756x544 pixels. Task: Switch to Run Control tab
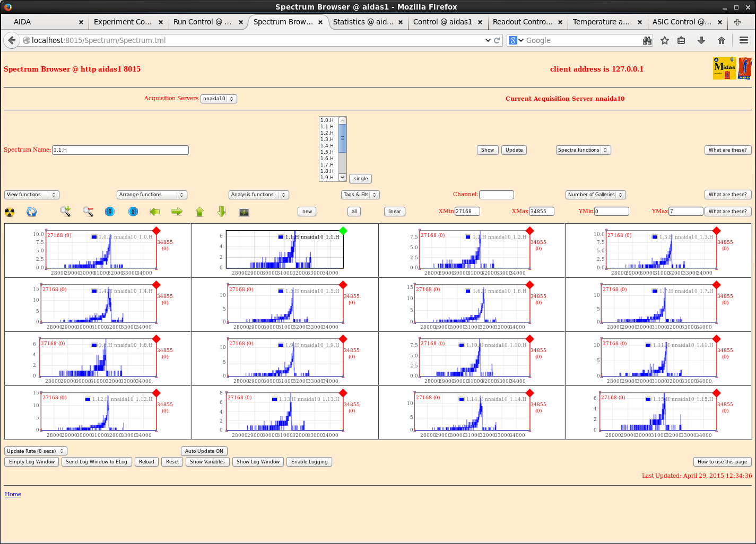click(x=208, y=22)
